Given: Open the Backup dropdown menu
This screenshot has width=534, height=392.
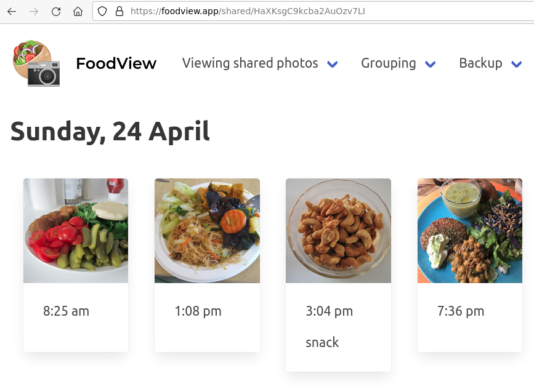Looking at the screenshot, I should [x=518, y=63].
